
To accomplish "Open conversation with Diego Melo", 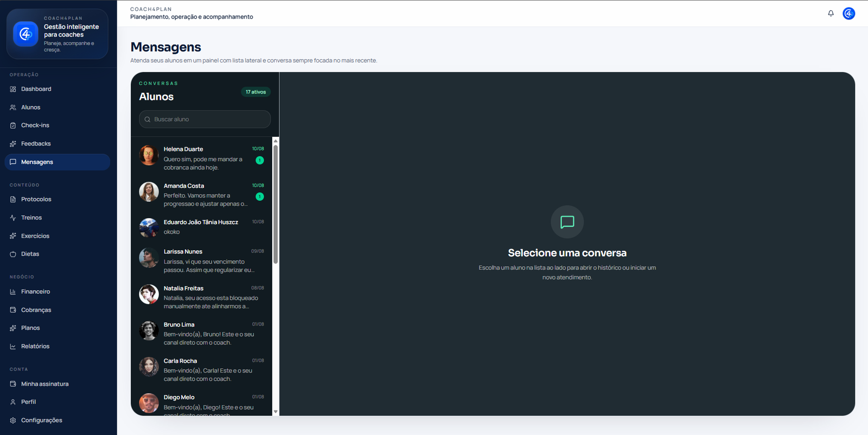I will coord(202,403).
